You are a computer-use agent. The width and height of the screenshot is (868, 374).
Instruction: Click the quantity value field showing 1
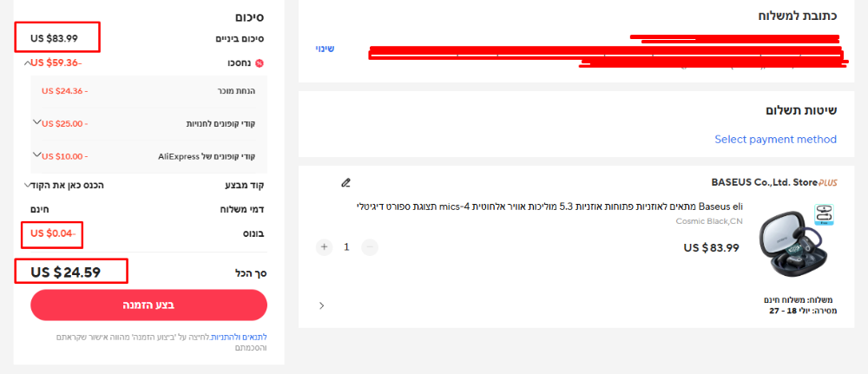coord(347,247)
